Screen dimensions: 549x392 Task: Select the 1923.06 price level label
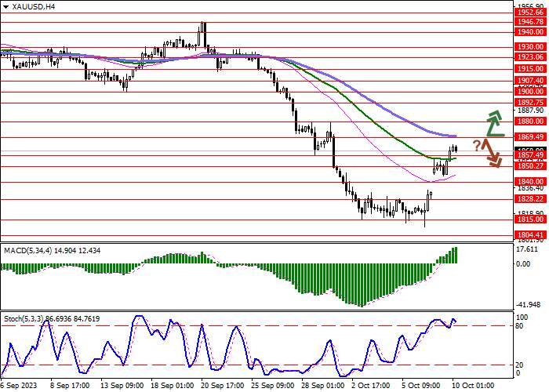coord(531,57)
